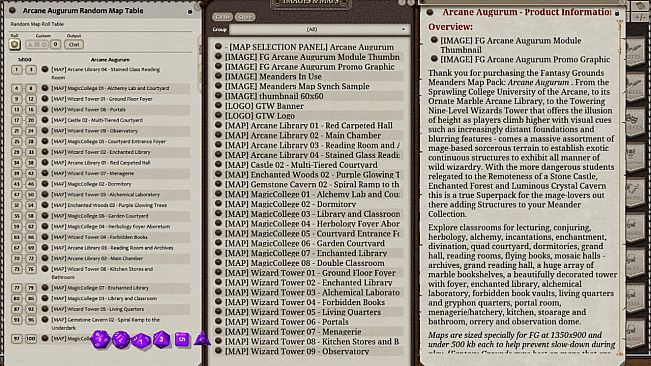Click the Product Information vertical scrollbar
The width and height of the screenshot is (651, 366).
(619, 187)
